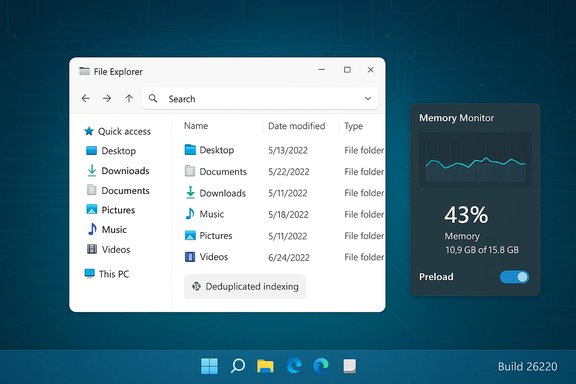Viewport: 576px width, 384px height.
Task: Open the Windows Start menu
Action: pyautogui.click(x=209, y=366)
